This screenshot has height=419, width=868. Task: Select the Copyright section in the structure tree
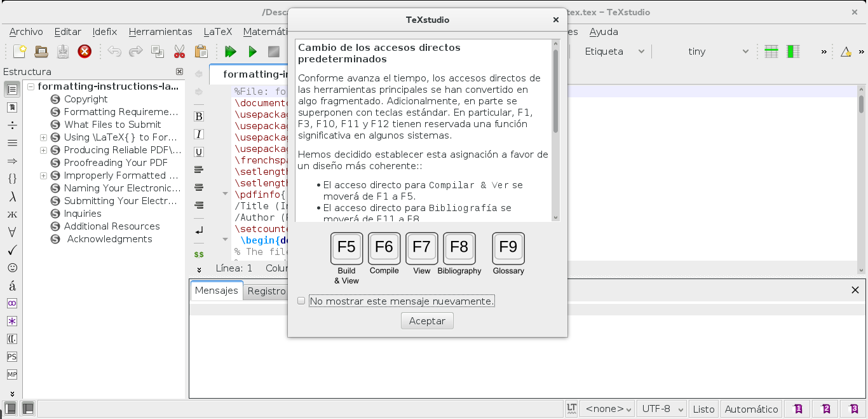86,99
